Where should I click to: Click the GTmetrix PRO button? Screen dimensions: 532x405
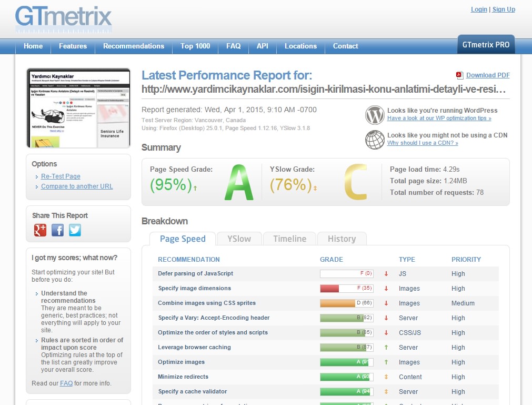click(486, 45)
